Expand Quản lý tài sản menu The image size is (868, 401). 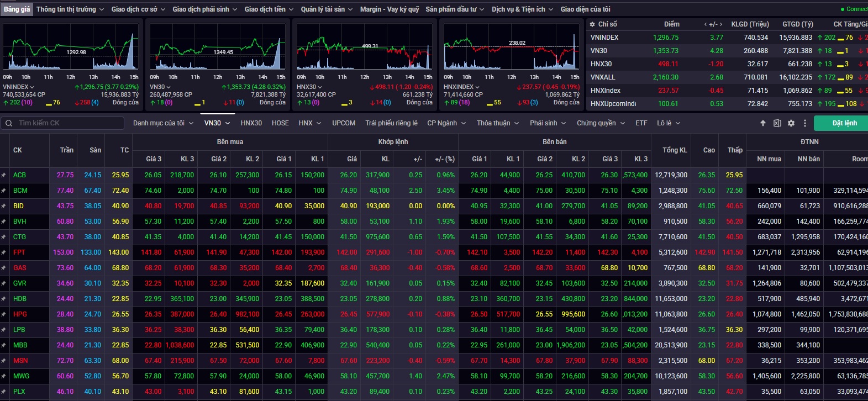coord(327,9)
